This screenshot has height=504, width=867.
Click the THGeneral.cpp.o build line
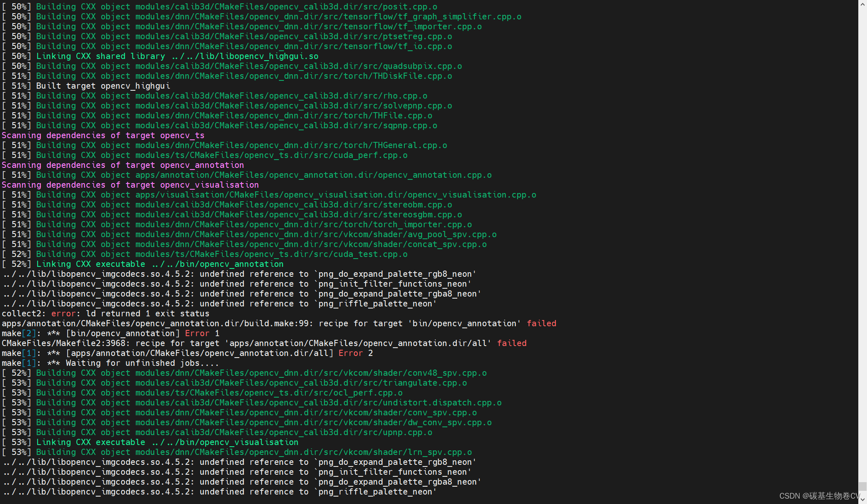pyautogui.click(x=224, y=145)
